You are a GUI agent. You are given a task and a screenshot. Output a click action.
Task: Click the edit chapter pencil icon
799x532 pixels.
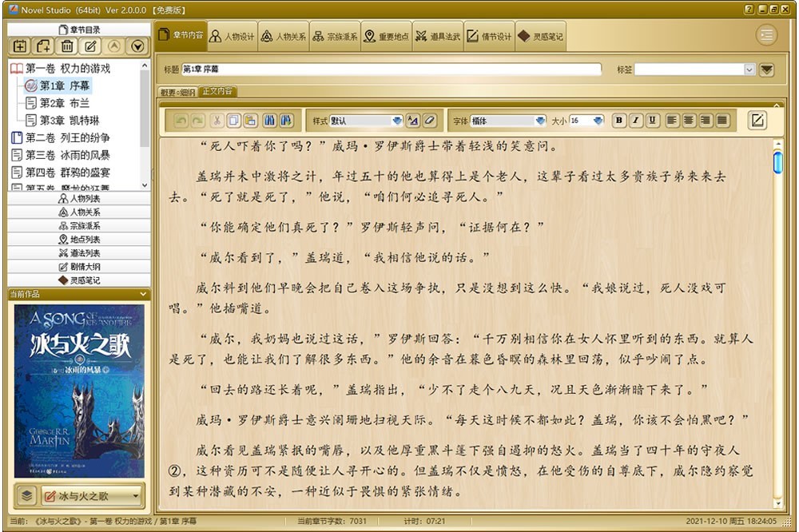click(x=90, y=46)
